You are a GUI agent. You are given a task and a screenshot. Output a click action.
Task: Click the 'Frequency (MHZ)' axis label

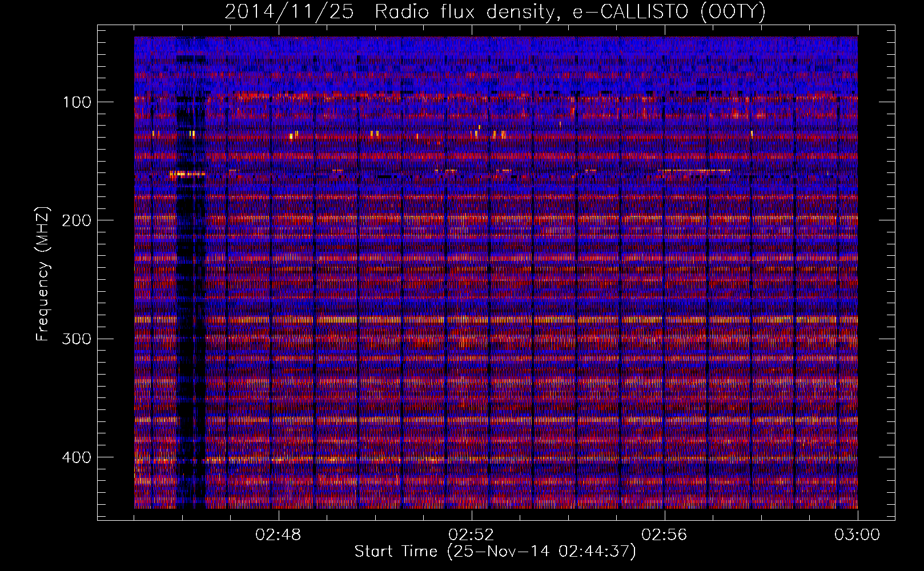[43, 274]
